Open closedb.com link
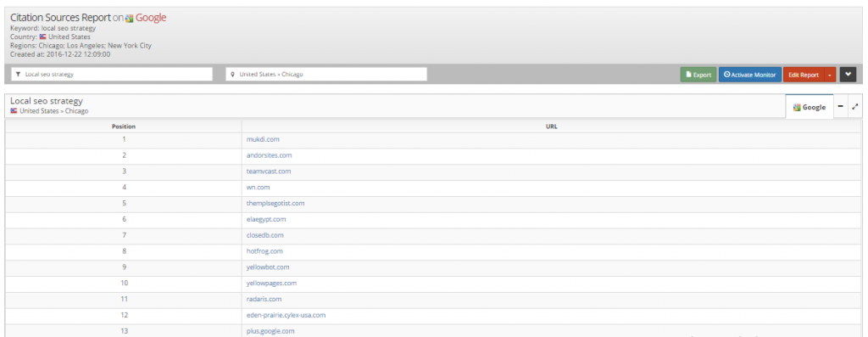 point(264,236)
